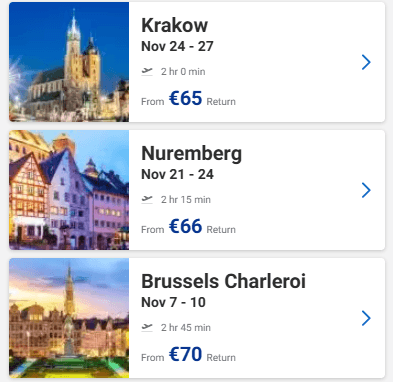Select the Nuremberg old town photo

(69, 190)
